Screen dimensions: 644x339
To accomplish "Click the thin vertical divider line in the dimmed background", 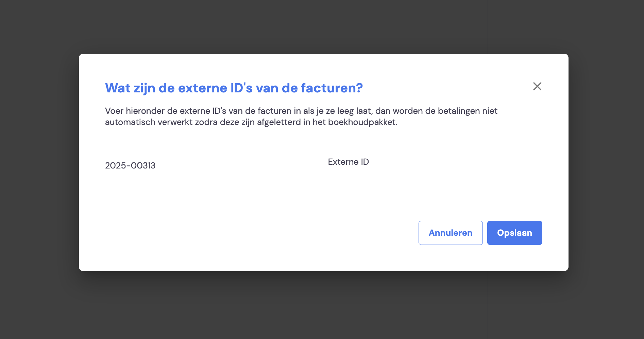I will point(488,26).
